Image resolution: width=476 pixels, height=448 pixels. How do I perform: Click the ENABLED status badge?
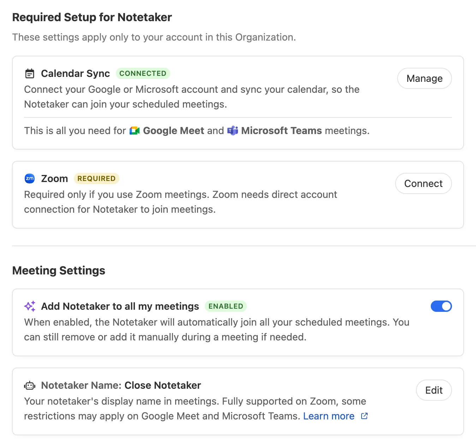click(x=226, y=306)
